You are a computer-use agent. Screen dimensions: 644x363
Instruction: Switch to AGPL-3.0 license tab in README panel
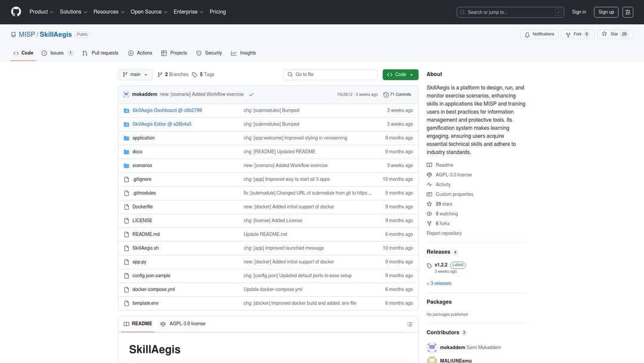(x=183, y=324)
